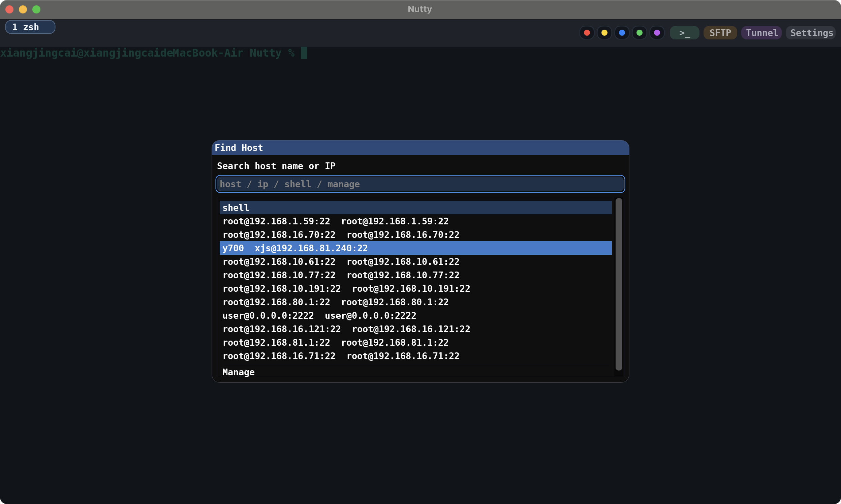Open a new terminal with prompt icon
This screenshot has width=841, height=504.
pos(684,33)
